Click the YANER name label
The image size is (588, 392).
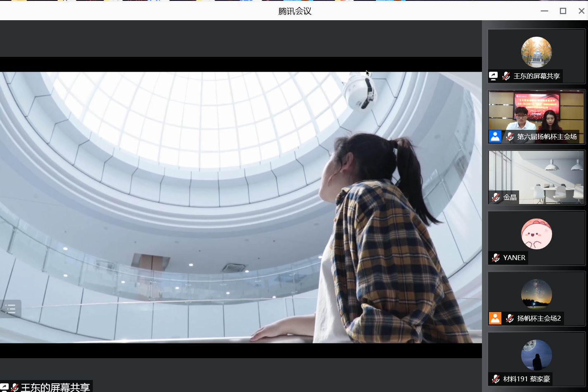[x=513, y=258]
